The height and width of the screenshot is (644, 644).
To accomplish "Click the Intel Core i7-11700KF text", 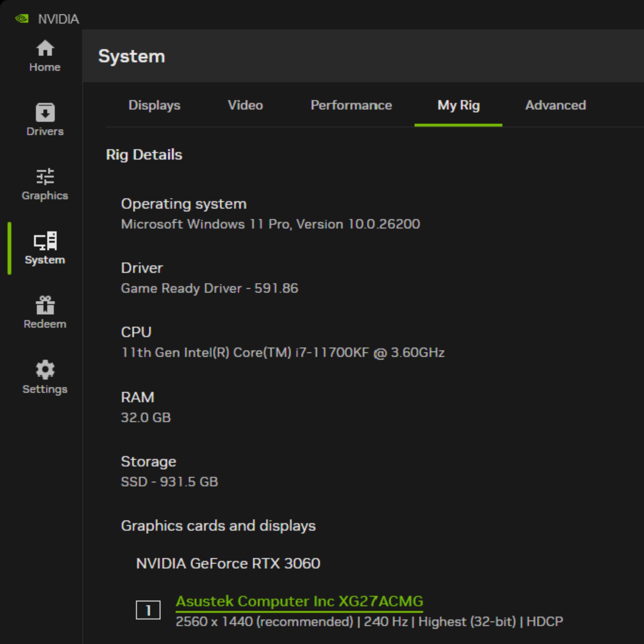I will [x=283, y=352].
